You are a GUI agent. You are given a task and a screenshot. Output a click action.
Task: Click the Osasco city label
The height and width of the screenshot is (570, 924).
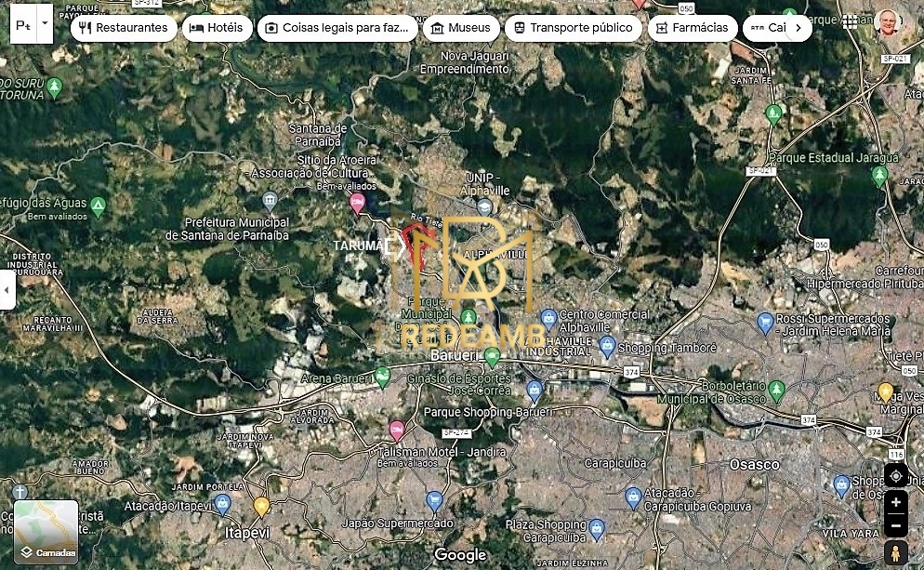point(754,465)
